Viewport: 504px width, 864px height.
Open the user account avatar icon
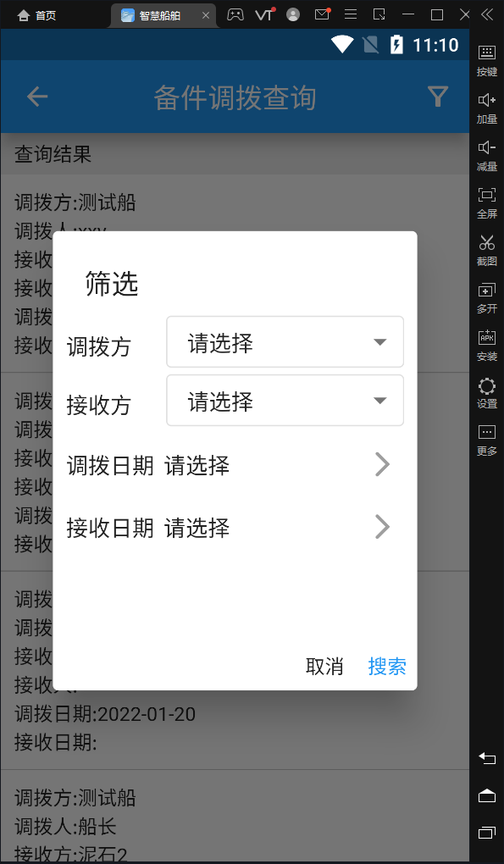[x=293, y=15]
